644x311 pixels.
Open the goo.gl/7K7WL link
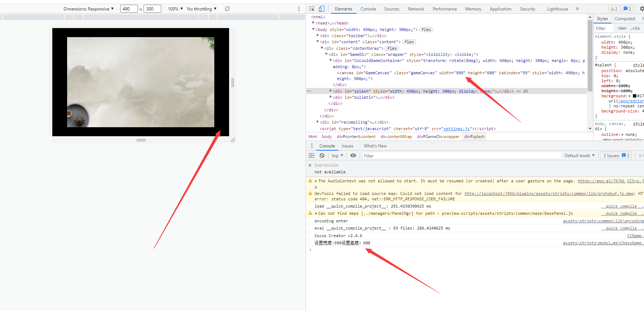point(601,181)
